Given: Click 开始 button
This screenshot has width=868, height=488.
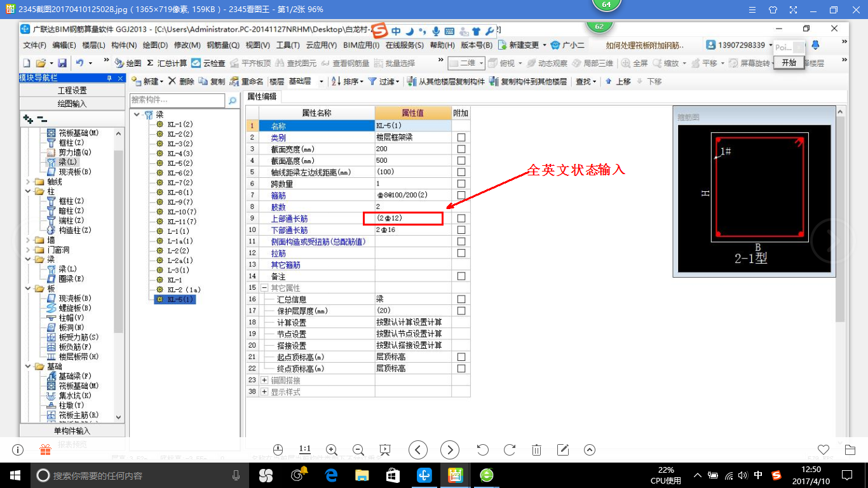Looking at the screenshot, I should pos(789,62).
